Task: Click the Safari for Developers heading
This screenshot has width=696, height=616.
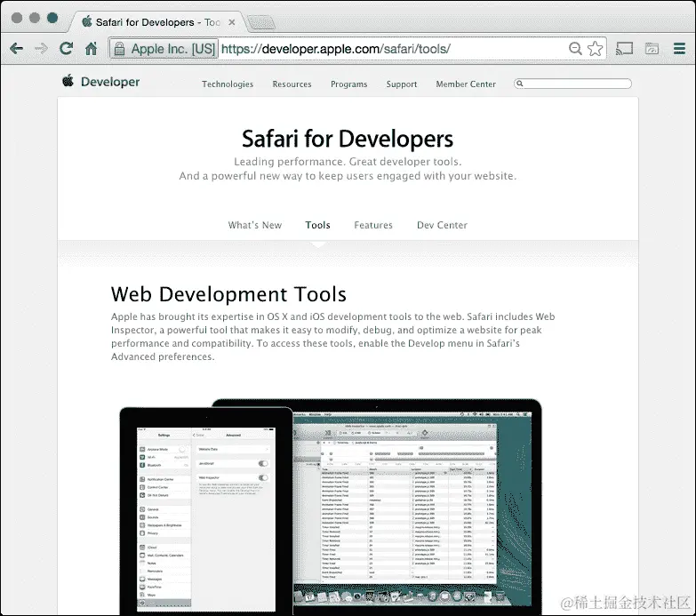Action: tap(348, 139)
